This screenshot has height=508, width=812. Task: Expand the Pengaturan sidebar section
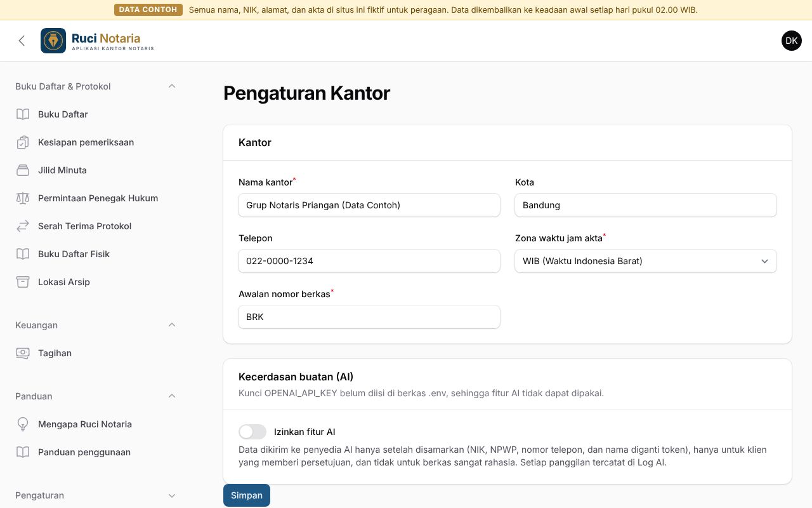tap(172, 495)
